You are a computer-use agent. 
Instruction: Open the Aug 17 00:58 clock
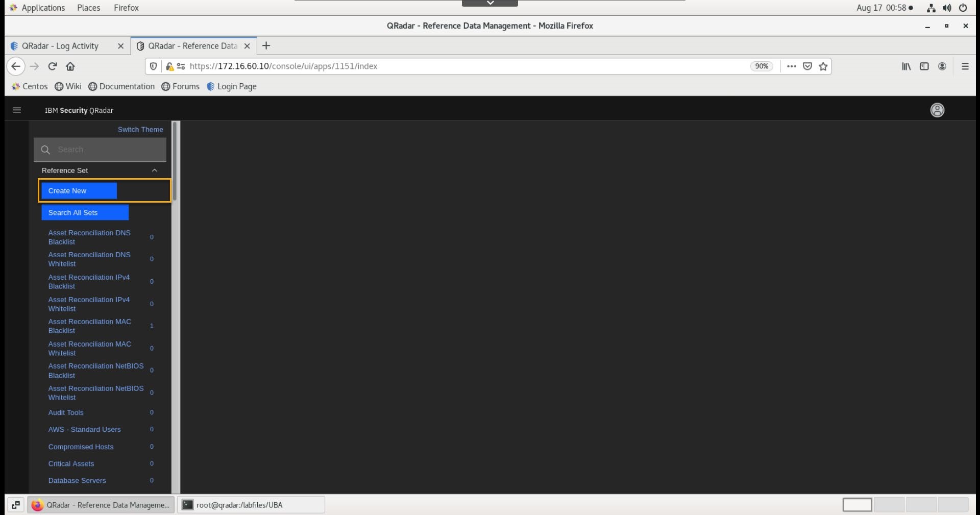pyautogui.click(x=884, y=8)
